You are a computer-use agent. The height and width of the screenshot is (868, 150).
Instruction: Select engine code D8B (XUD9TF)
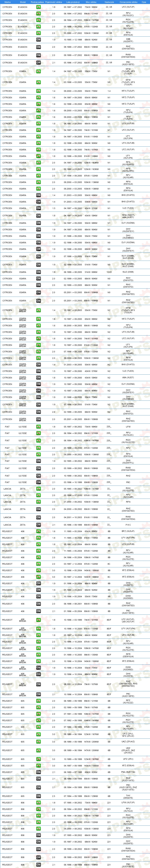pyautogui.click(x=128, y=40)
